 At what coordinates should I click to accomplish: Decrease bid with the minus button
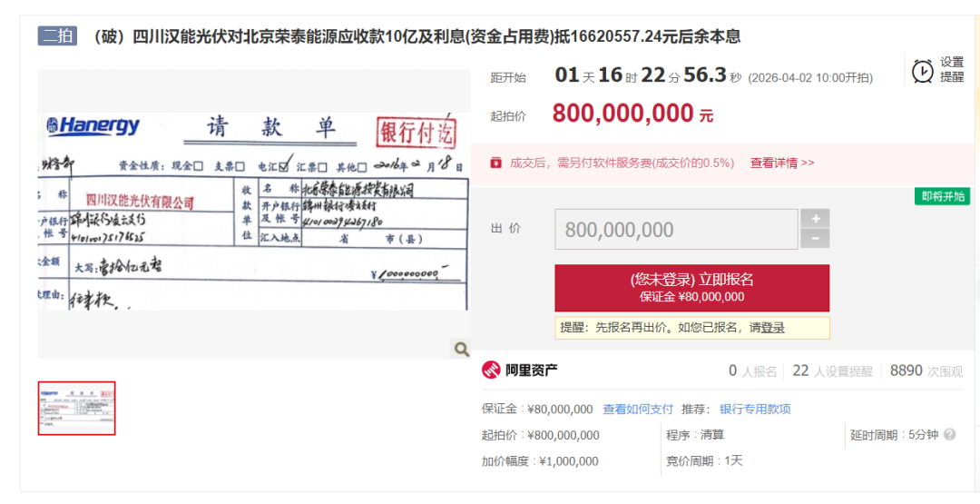tap(815, 239)
